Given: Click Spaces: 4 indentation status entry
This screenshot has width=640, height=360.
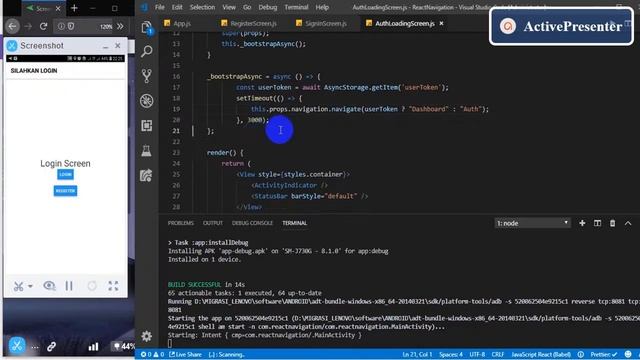Looking at the screenshot, I should (451, 355).
